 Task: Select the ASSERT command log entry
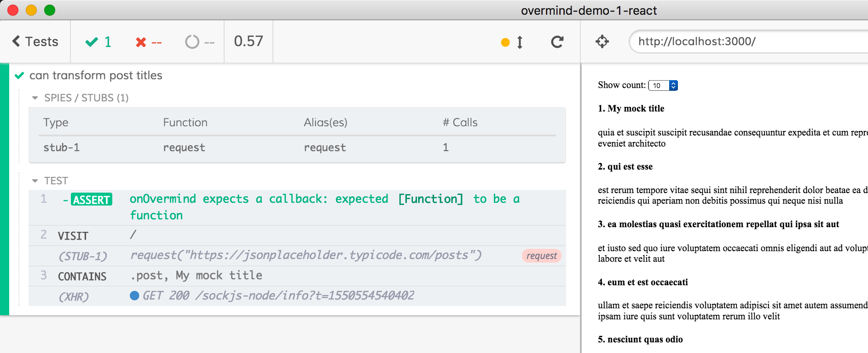[x=91, y=200]
